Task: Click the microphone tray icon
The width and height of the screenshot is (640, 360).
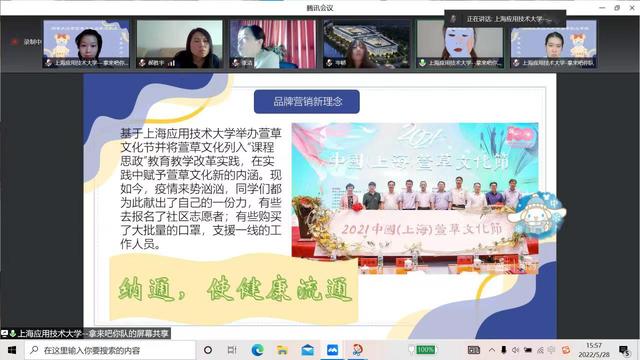Action: (504, 350)
